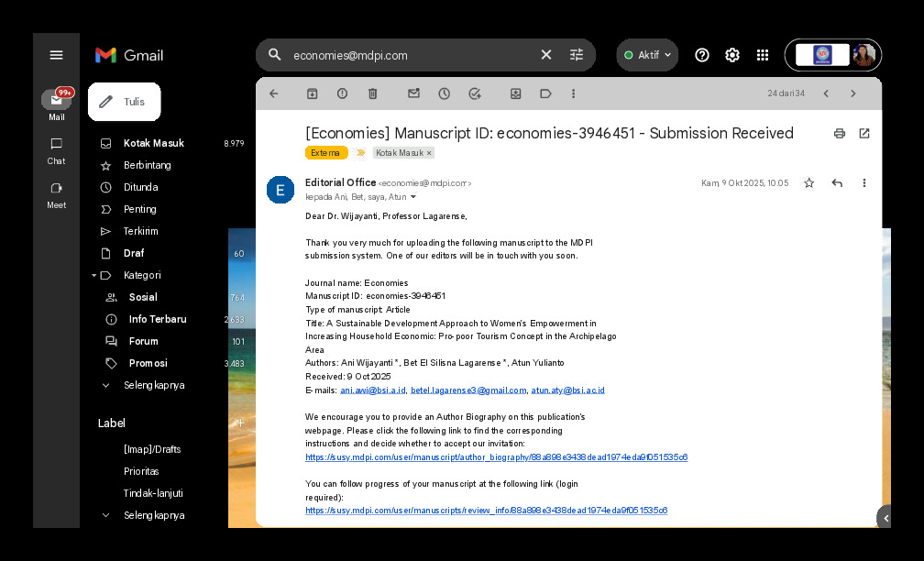924x561 pixels.
Task: Go to the newer message arrow
Action: click(826, 93)
